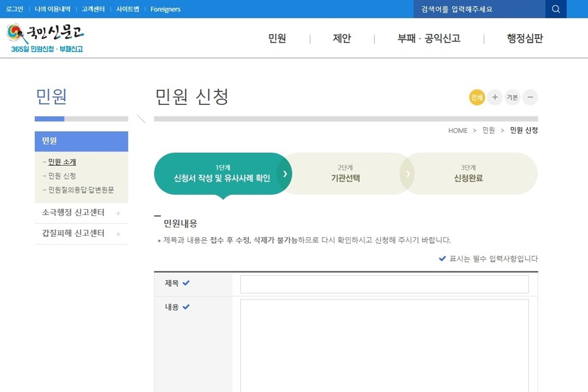Click inside the 내용 content textarea

(x=385, y=343)
